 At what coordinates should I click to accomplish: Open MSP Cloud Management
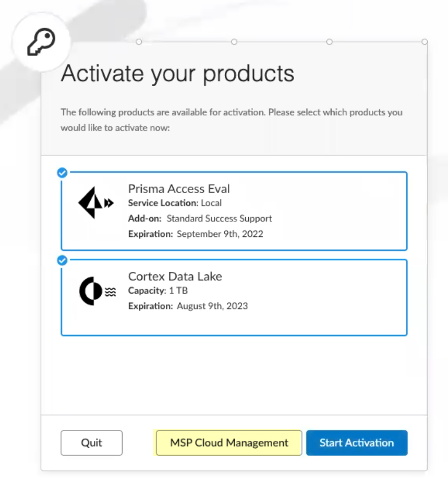[229, 443]
